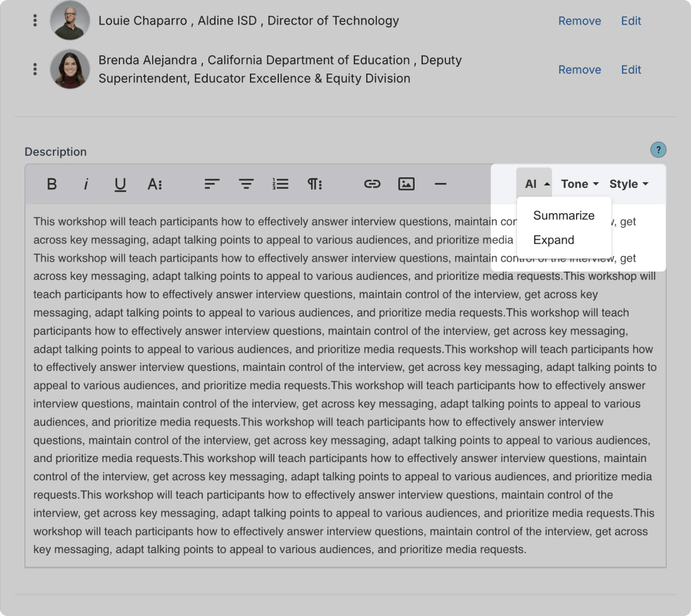This screenshot has width=691, height=616.
Task: Insert an image into the description
Action: click(x=406, y=184)
